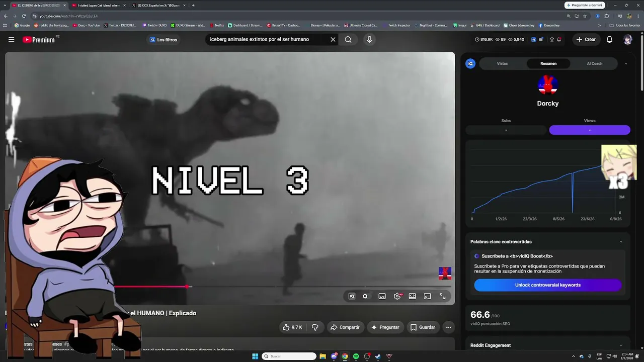Open a new browser tab
The image size is (644, 362).
click(193, 5)
